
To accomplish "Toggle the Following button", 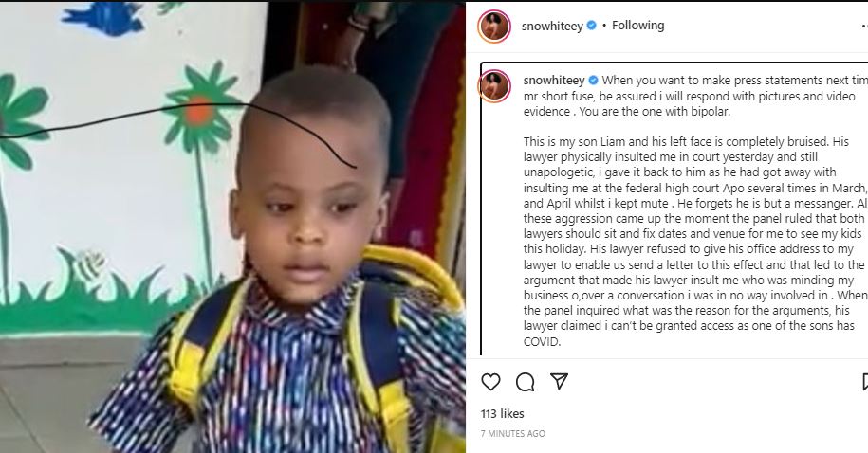I will [637, 26].
